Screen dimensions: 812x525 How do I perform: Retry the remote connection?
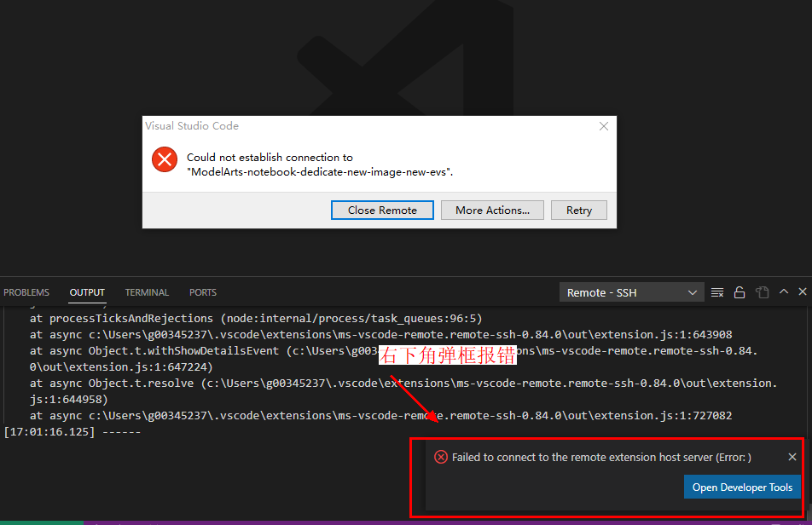[579, 210]
